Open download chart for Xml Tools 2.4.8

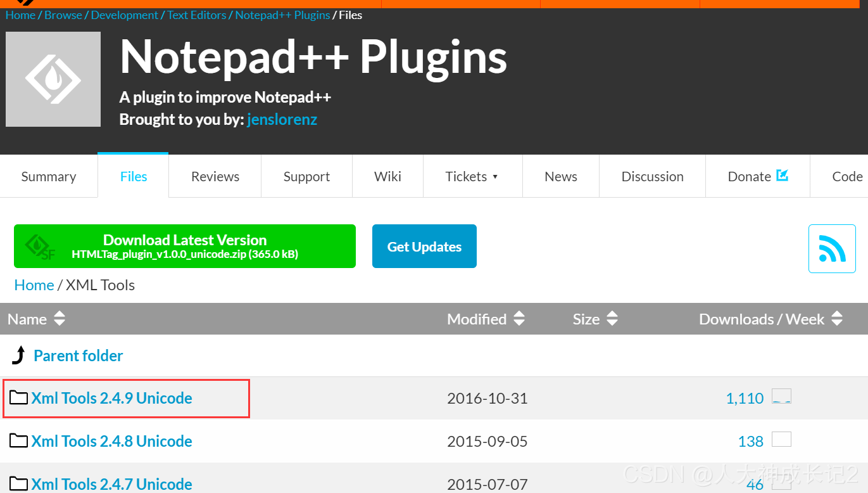pyautogui.click(x=782, y=439)
